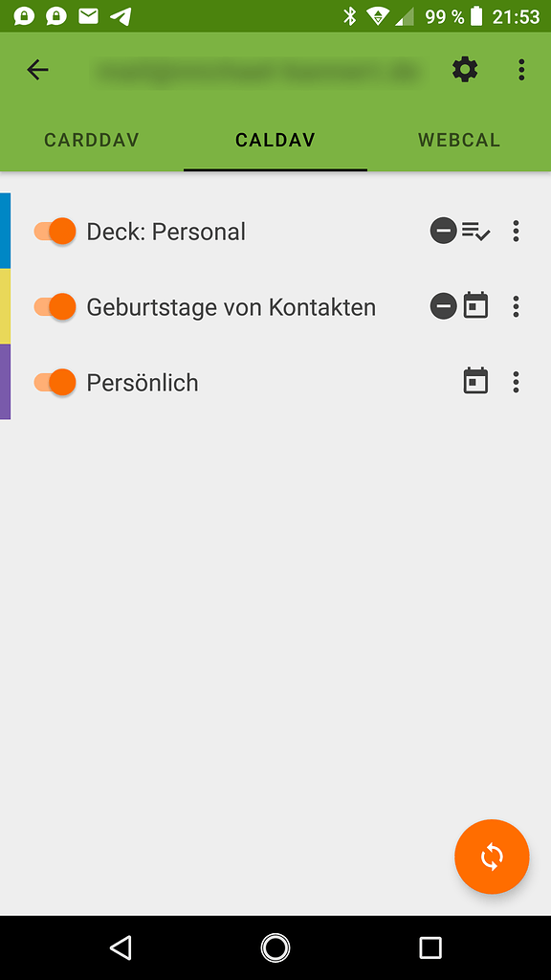
Task: Disable syncing for Deck: Personal
Action: (55, 231)
